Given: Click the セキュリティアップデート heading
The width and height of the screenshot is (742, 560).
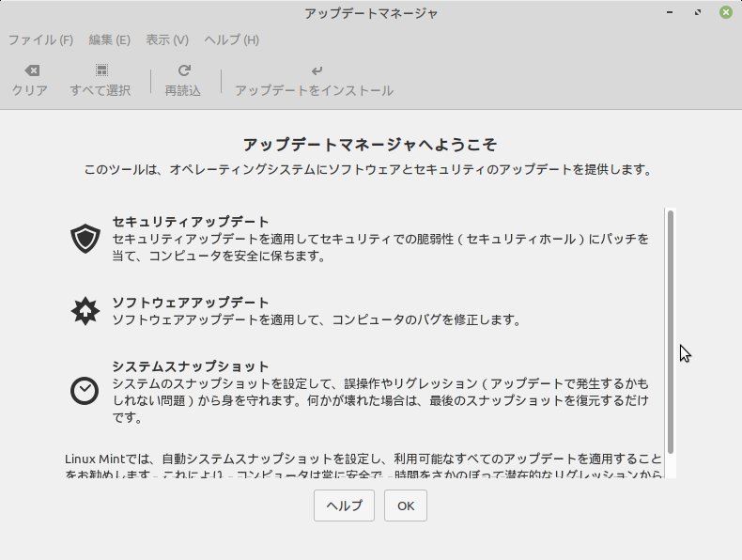Looking at the screenshot, I should 191,222.
